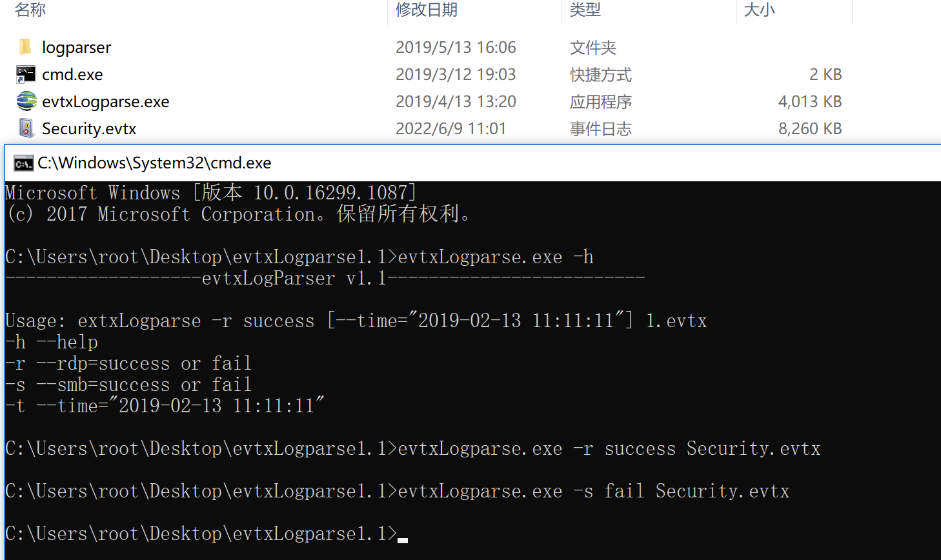Click the logparser type 文件夹 cell

click(592, 47)
